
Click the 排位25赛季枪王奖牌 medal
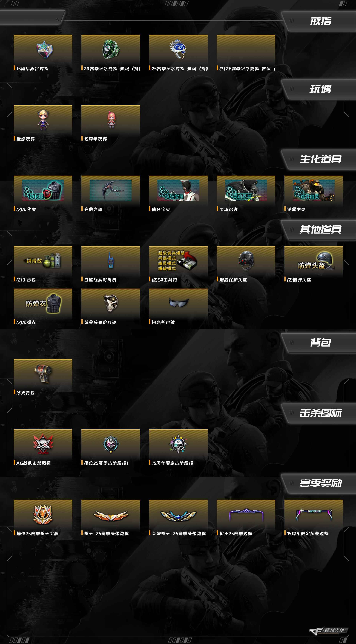pyautogui.click(x=43, y=515)
